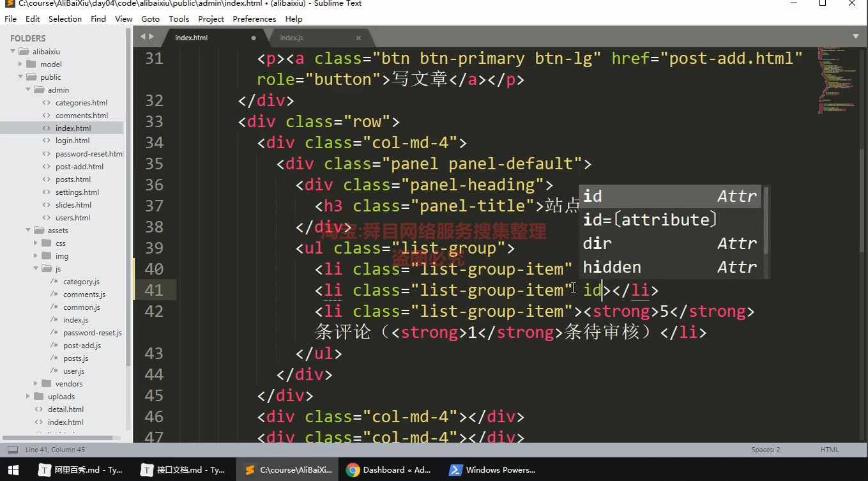Viewport: 868px width, 481px height.
Task: Open post-add.js in sidebar
Action: click(x=82, y=346)
